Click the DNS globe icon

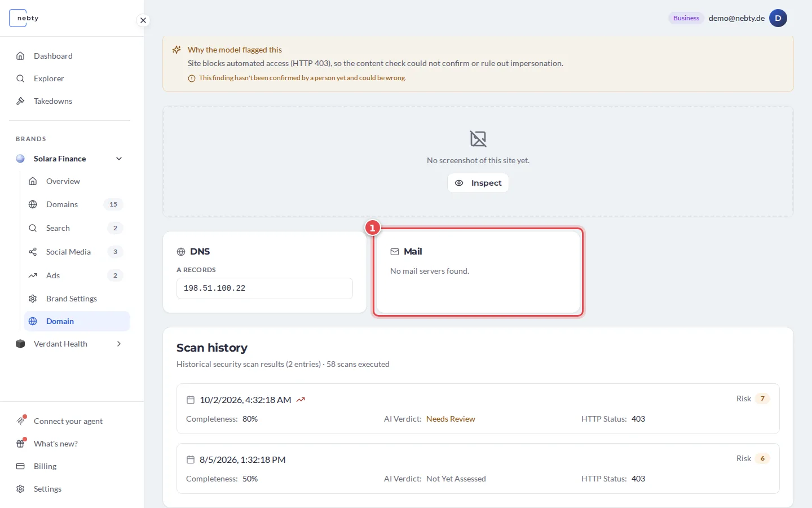pyautogui.click(x=181, y=252)
